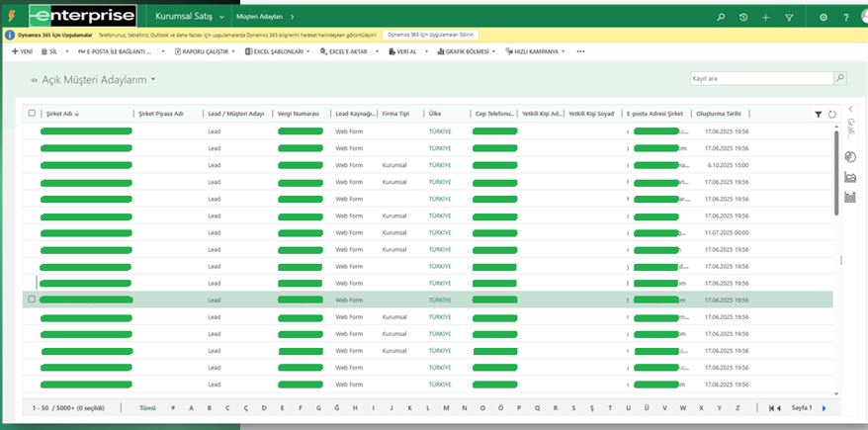The width and height of the screenshot is (868, 430).
Task: Refresh the grid with circular arrow icon
Action: coord(832,114)
